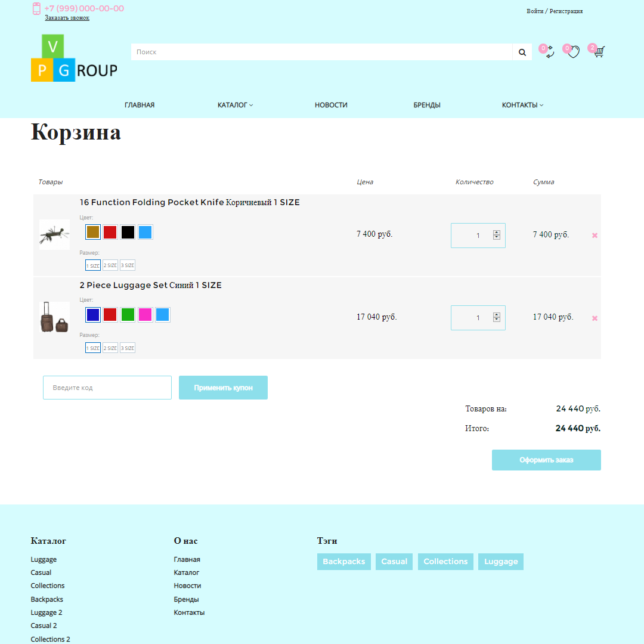Viewport: 644px width, 644px height.
Task: Increase Pocket Knife quantity with stepper
Action: [497, 232]
